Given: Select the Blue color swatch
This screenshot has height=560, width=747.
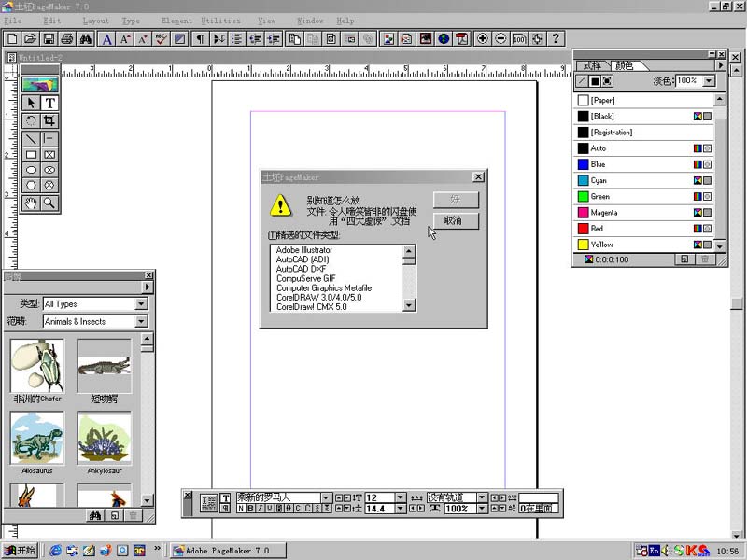Looking at the screenshot, I should click(583, 164).
